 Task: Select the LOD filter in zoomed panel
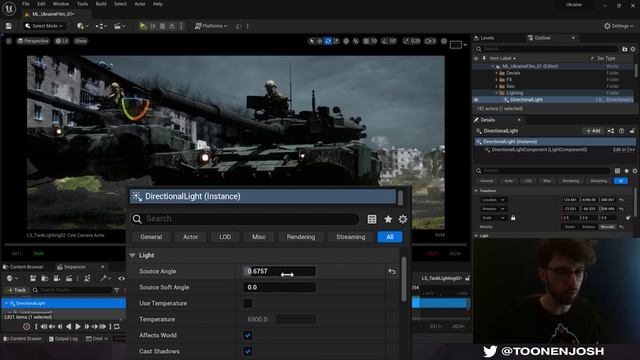click(x=225, y=237)
